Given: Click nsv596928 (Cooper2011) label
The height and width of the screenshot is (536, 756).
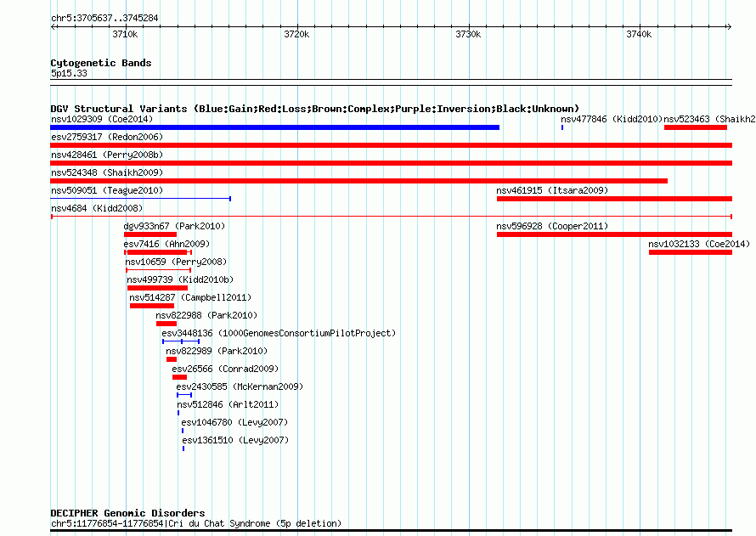Looking at the screenshot, I should (552, 226).
